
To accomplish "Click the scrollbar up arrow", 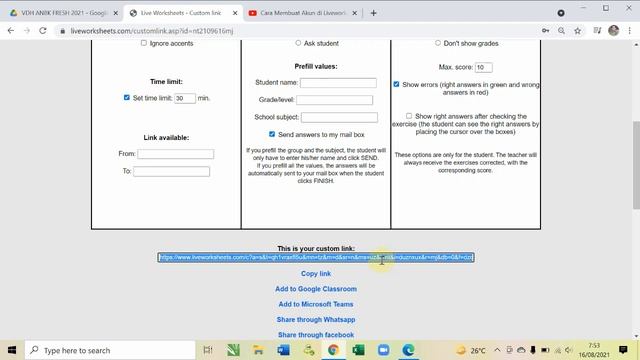I will (x=636, y=44).
